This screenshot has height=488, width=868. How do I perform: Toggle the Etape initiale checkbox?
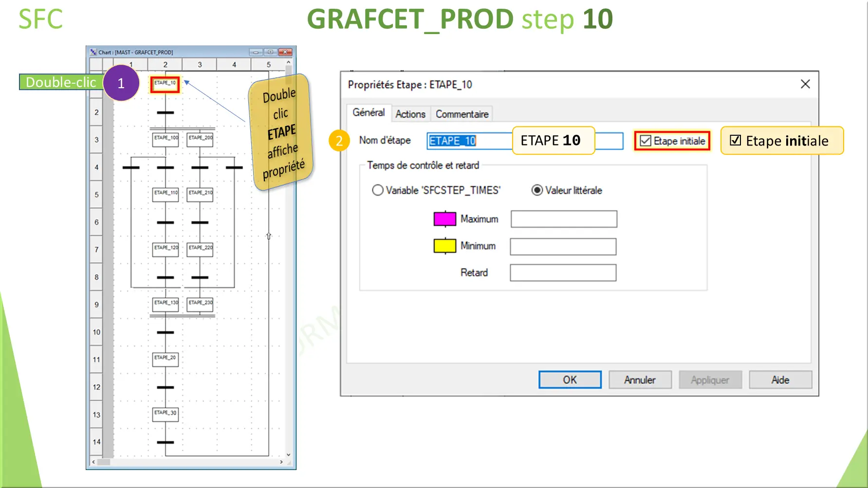[x=646, y=141]
